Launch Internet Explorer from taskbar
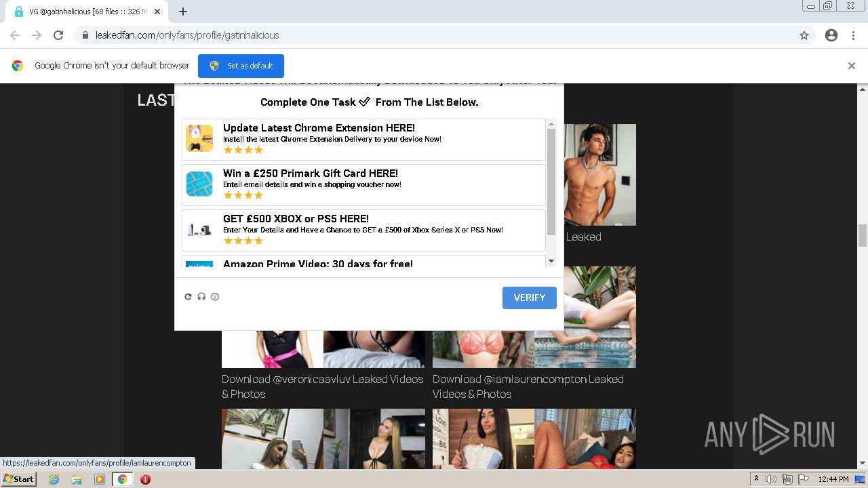Screen dimensions: 868x488 54,479
